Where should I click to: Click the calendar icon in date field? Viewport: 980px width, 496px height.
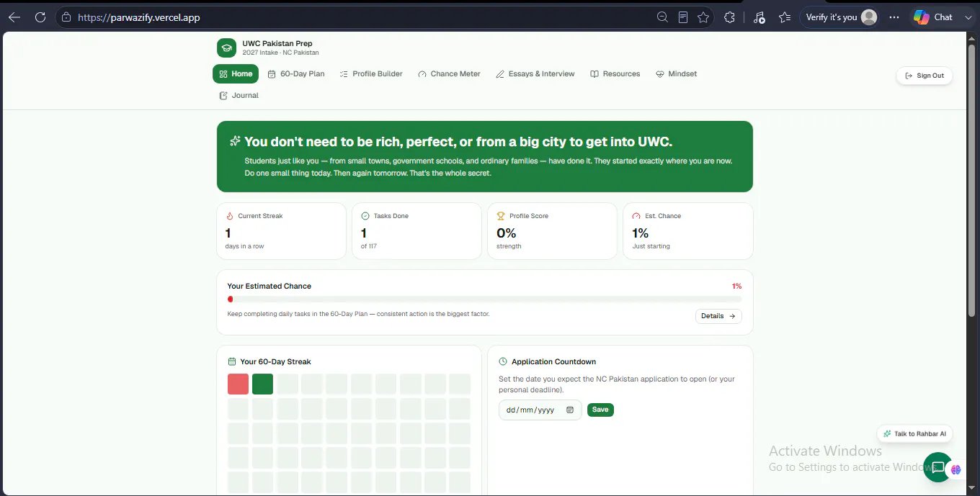(570, 410)
